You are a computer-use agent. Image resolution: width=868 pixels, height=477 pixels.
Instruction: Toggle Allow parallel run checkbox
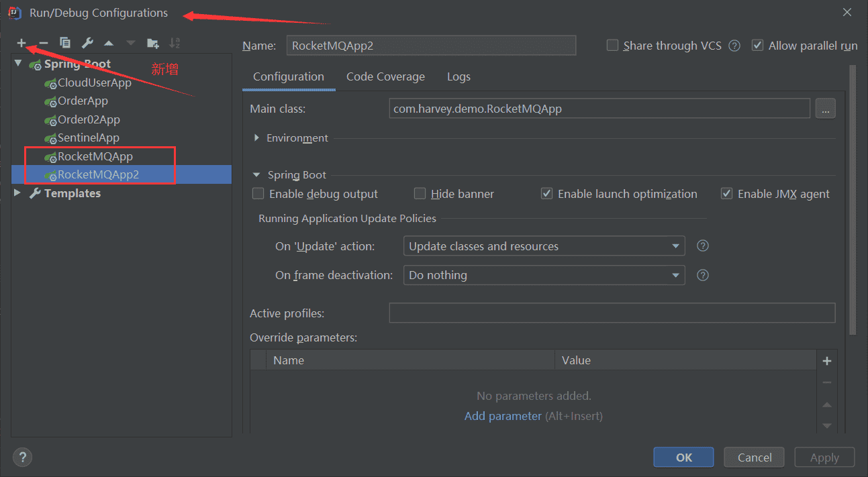pos(758,46)
